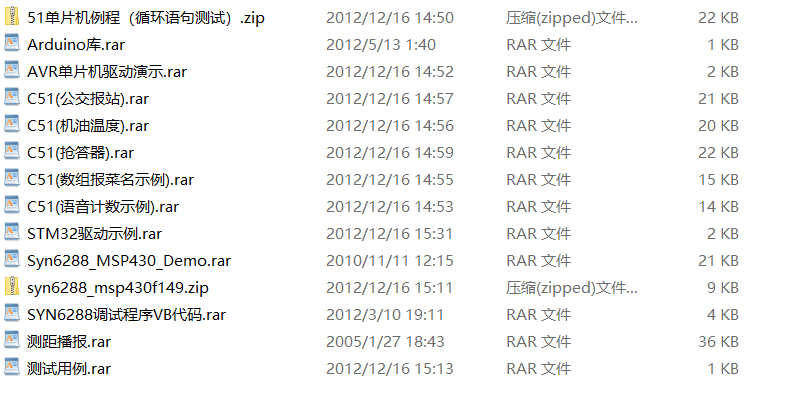
Task: Select the 测试用例.rar file icon
Action: click(x=12, y=367)
